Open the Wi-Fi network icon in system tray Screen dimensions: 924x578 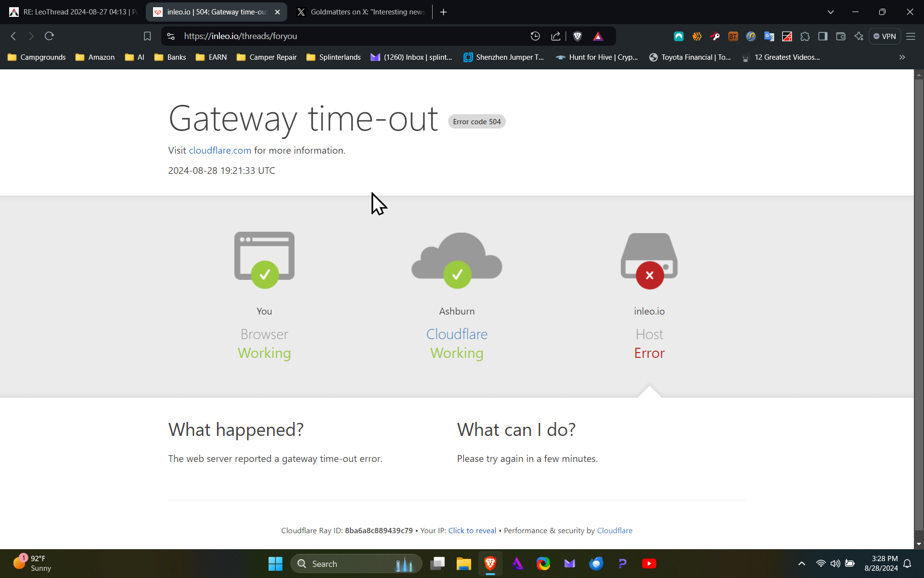click(821, 564)
